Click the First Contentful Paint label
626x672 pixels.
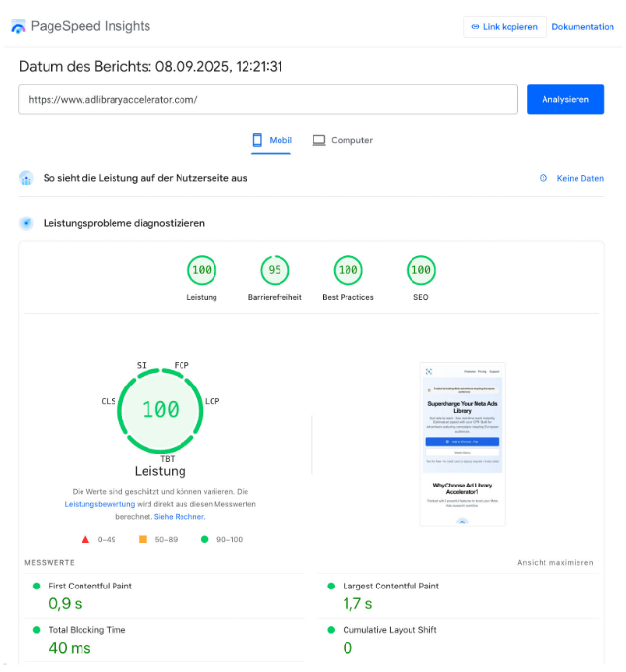pyautogui.click(x=90, y=586)
